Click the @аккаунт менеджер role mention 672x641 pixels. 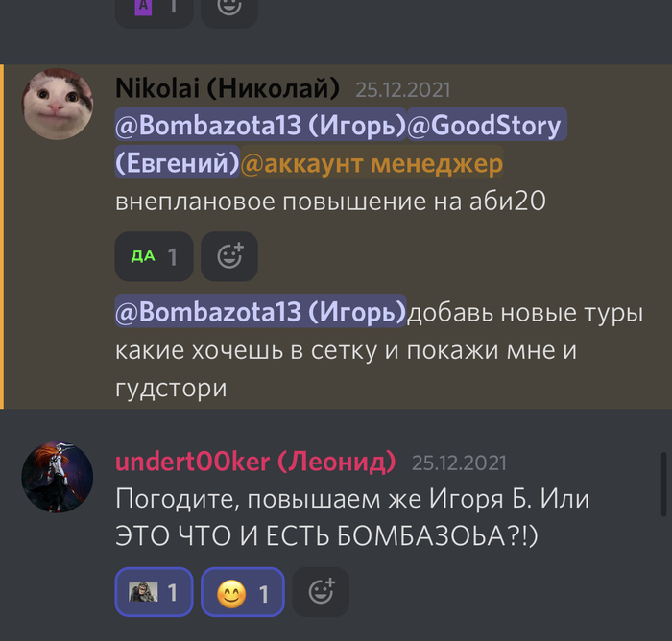(x=372, y=163)
